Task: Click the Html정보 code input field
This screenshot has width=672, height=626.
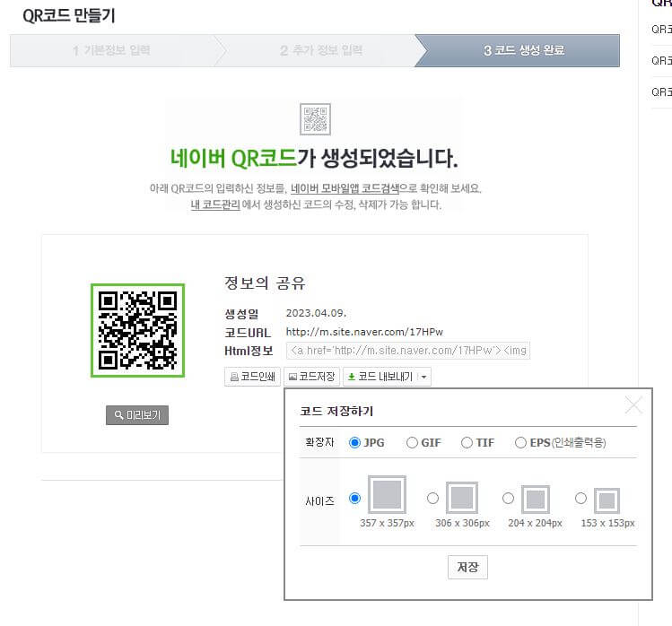Action: [408, 351]
